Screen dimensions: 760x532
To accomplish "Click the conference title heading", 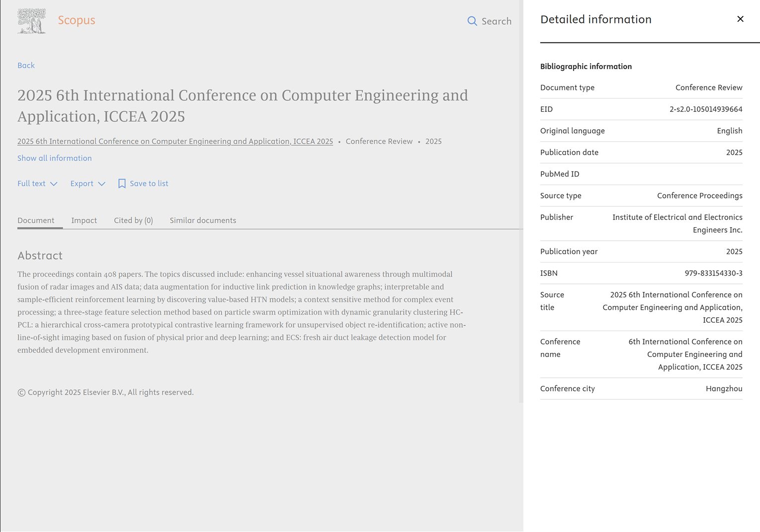I will (243, 105).
